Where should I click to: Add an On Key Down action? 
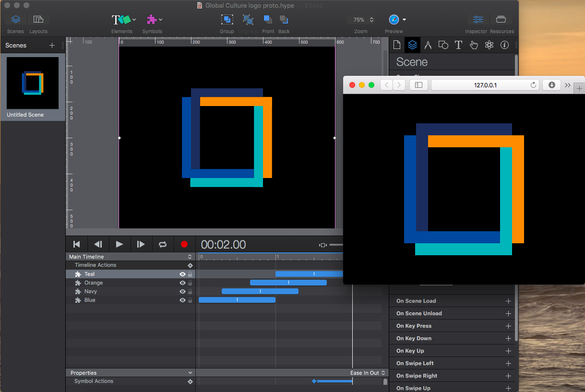[508, 339]
